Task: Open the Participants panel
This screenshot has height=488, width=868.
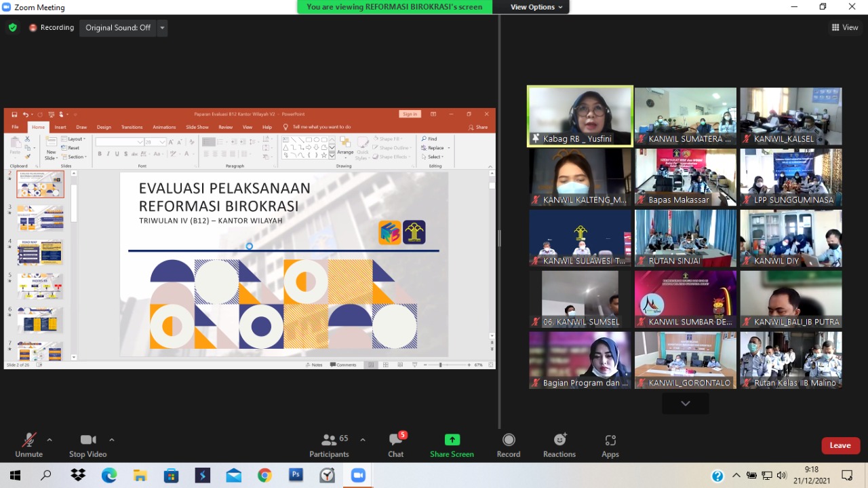Action: click(330, 445)
